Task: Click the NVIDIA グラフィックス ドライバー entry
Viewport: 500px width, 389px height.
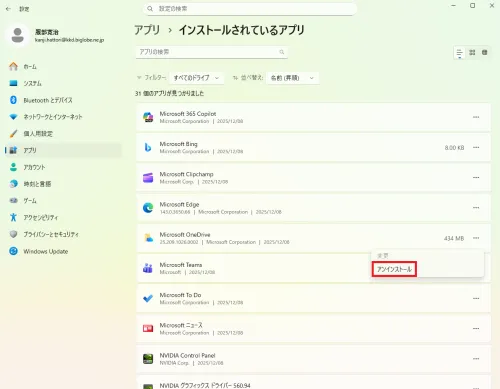Action: coord(313,383)
